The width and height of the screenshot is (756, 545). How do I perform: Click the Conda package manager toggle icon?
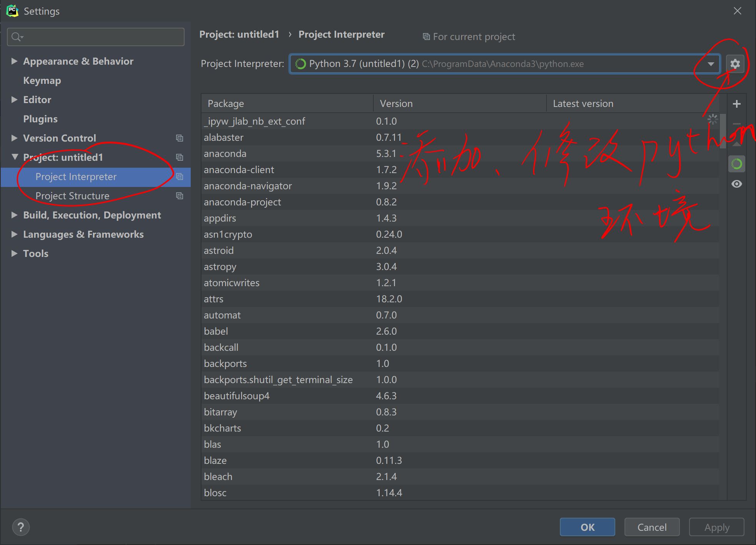pos(736,164)
